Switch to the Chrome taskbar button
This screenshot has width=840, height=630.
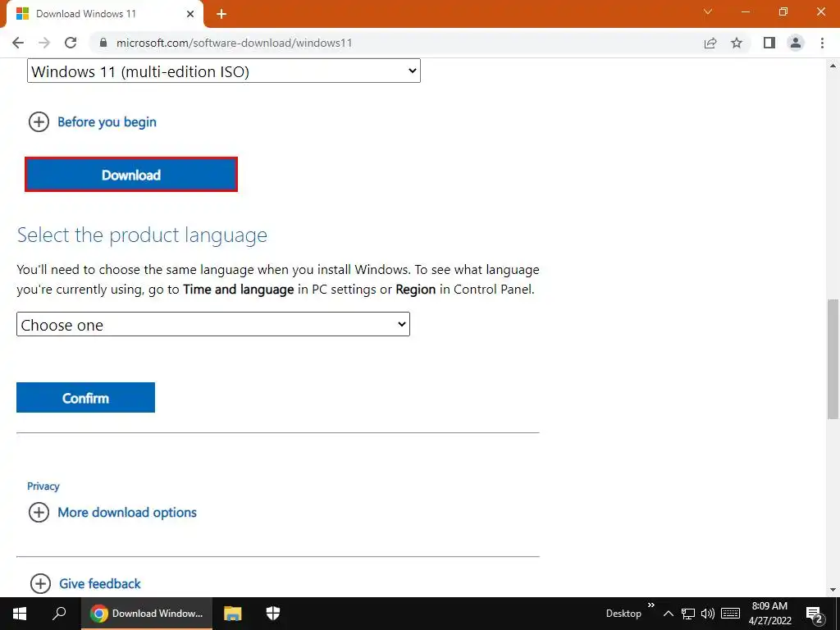[147, 614]
